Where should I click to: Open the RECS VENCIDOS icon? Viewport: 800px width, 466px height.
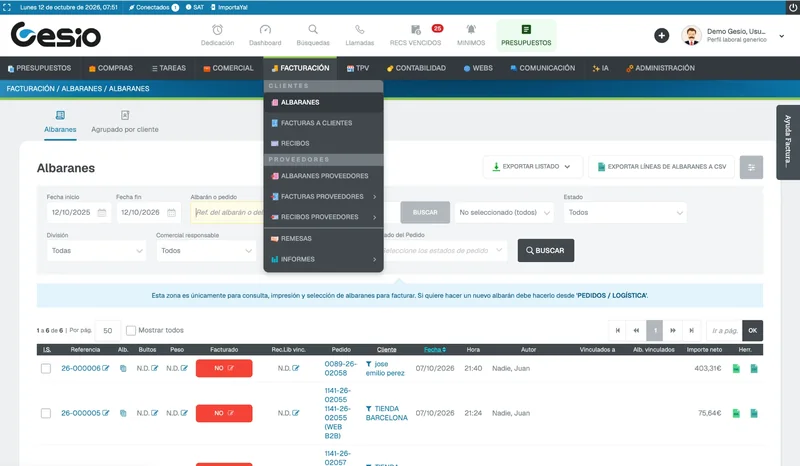416,30
